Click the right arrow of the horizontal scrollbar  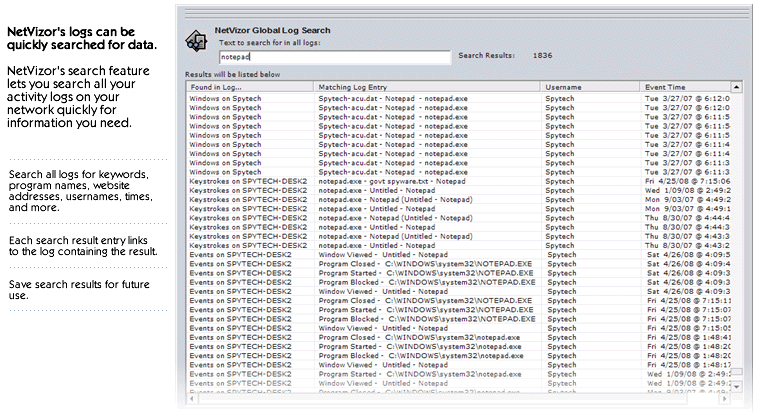727,402
